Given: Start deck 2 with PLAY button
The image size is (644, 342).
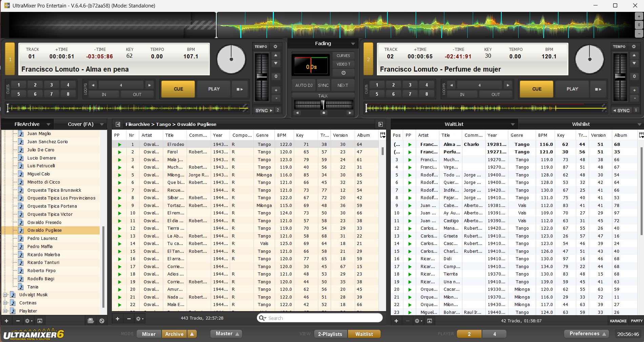Looking at the screenshot, I should point(572,89).
